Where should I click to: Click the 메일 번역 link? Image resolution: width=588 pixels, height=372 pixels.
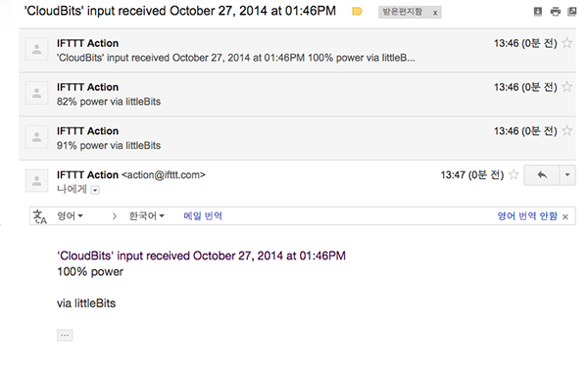click(203, 215)
